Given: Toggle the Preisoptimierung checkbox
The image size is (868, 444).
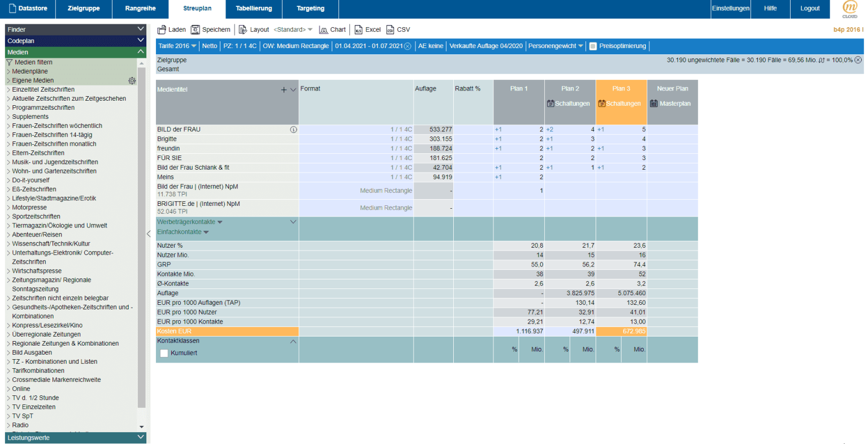Looking at the screenshot, I should [593, 46].
